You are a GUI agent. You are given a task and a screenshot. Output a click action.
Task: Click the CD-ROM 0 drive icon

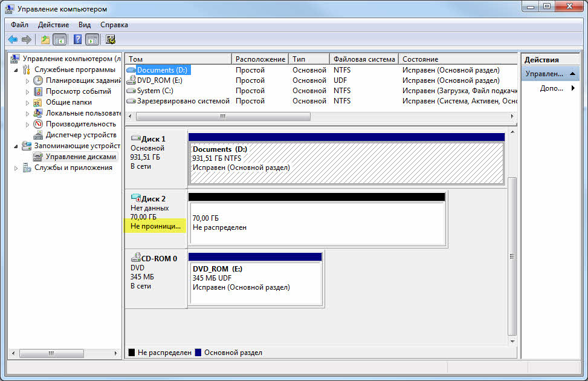pos(136,258)
